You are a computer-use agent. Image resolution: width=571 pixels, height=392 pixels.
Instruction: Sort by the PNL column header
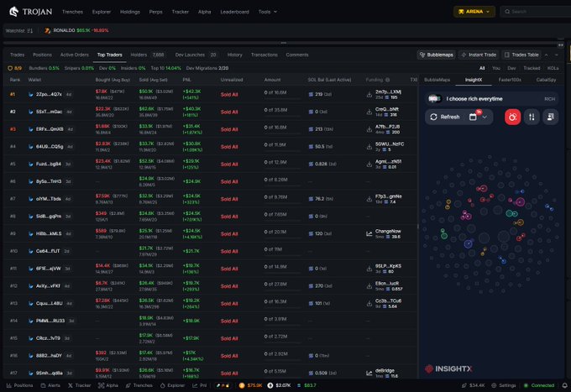click(186, 80)
